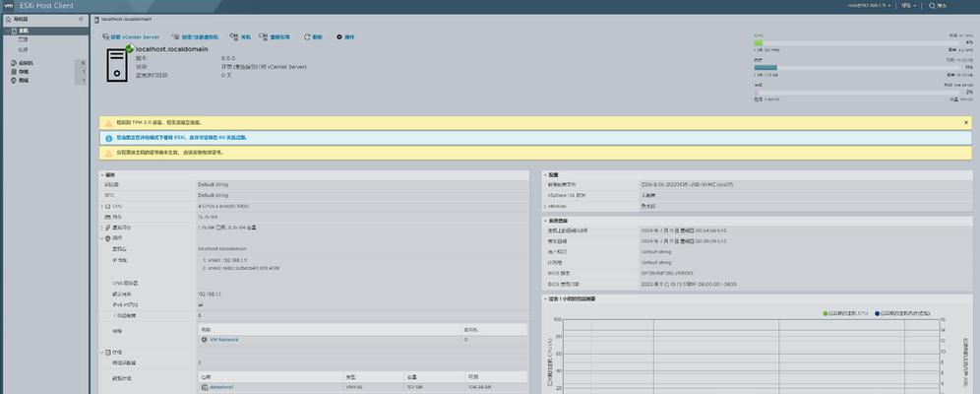
Task: Open Networking in the navigator
Action: (24, 81)
